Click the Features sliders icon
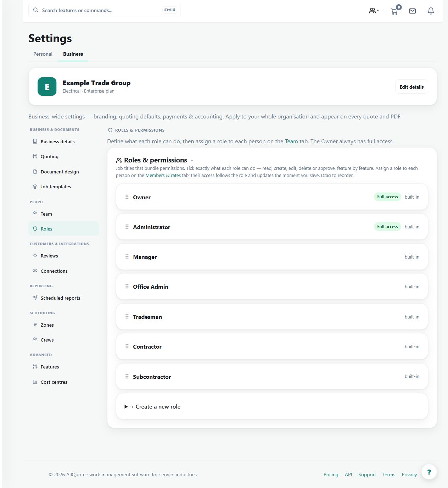Viewport: 448px width, 488px height. coord(35,366)
